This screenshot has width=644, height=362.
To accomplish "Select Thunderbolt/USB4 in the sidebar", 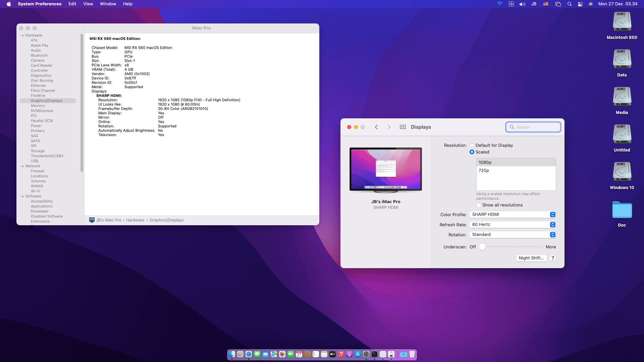I will coord(47,156).
